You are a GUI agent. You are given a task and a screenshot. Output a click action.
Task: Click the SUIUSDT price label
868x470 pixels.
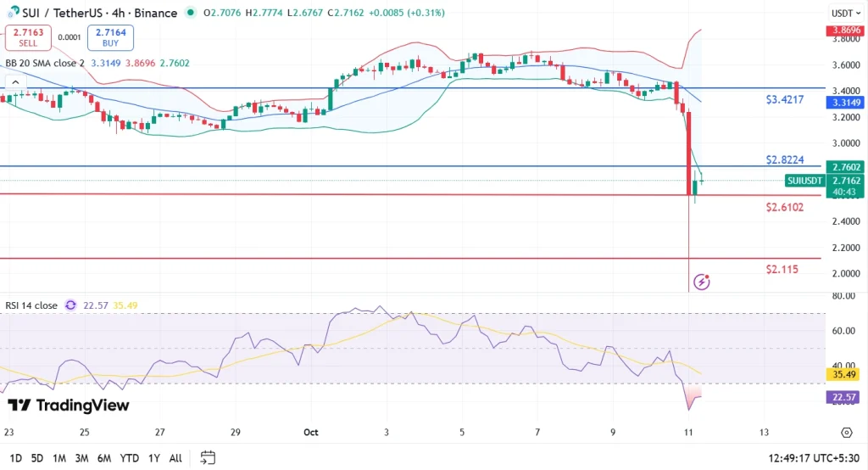pos(804,181)
